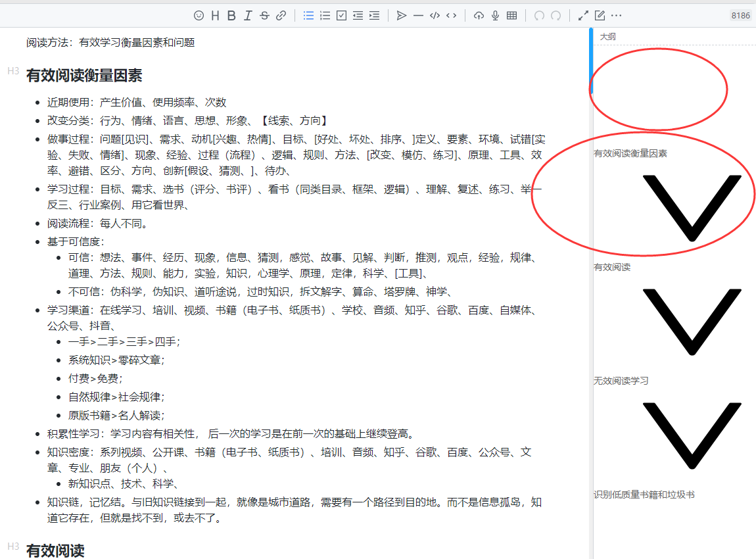Outdent the current list item
756x559 pixels.
click(x=358, y=15)
